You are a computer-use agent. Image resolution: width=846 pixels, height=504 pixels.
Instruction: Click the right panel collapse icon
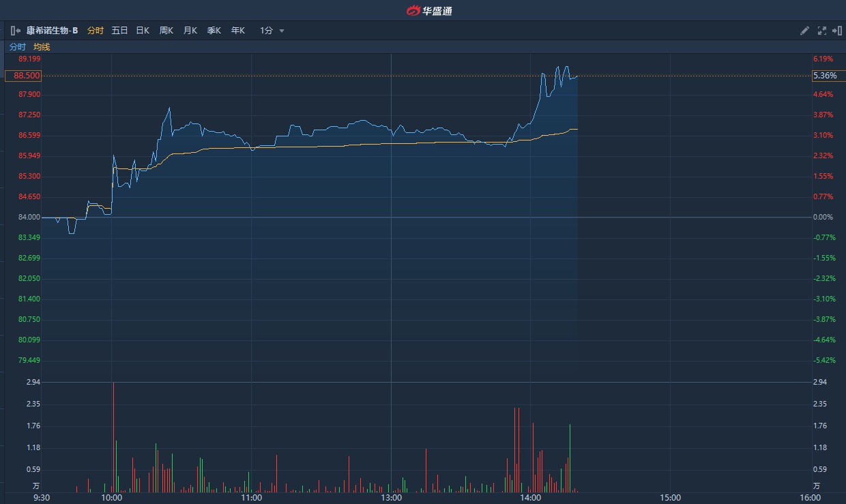[836, 31]
